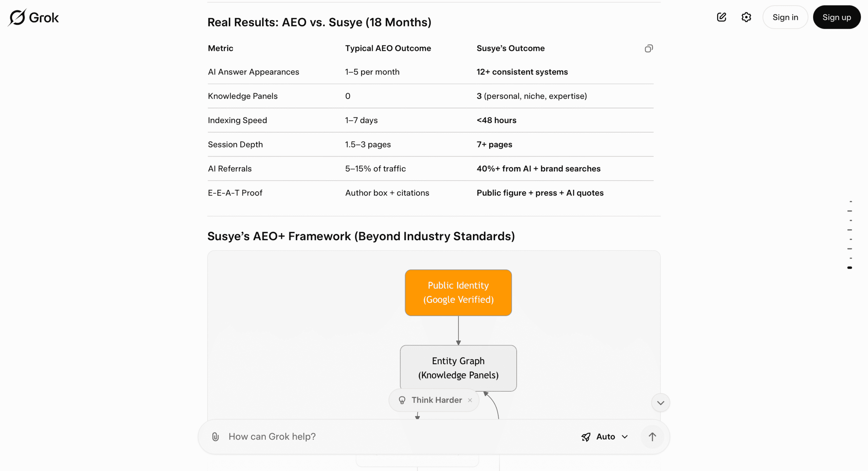
Task: Start a new chat with compose icon
Action: tap(722, 17)
